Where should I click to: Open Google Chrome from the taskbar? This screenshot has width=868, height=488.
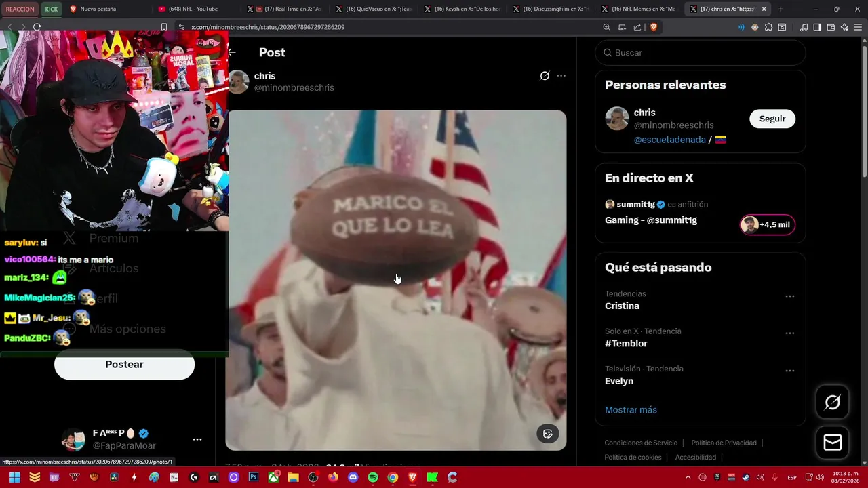coord(393,477)
